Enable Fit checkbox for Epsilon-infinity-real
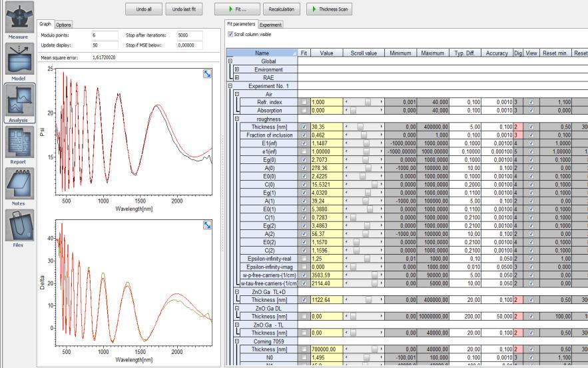Screen dimensions: 588x368 tap(304, 259)
